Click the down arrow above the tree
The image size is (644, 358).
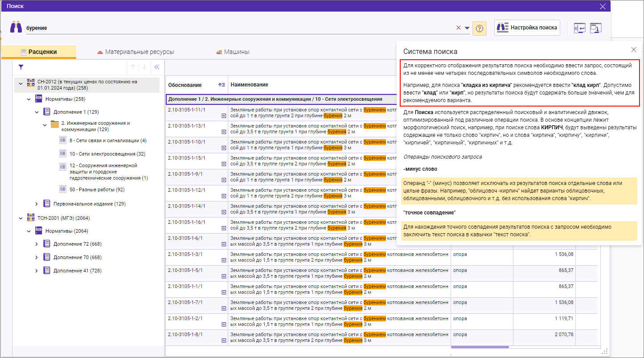point(144,67)
